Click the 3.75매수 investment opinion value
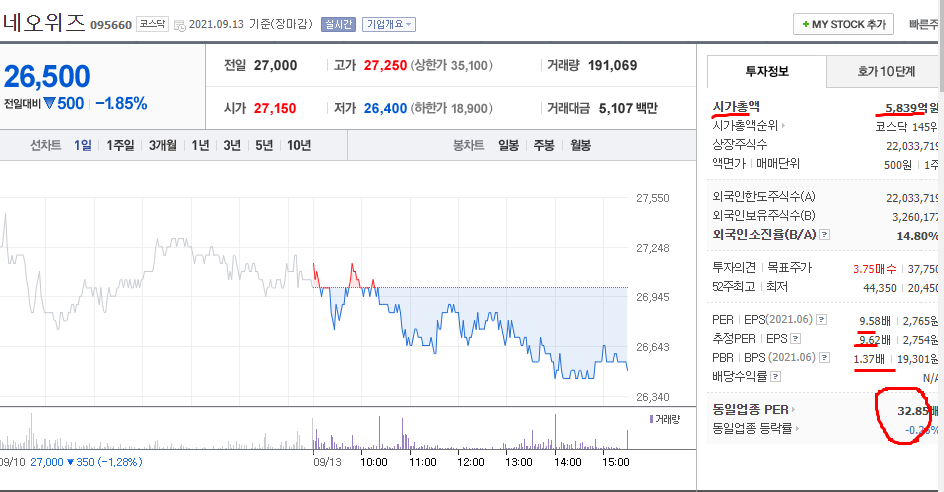Image resolution: width=944 pixels, height=492 pixels. pyautogui.click(x=874, y=269)
